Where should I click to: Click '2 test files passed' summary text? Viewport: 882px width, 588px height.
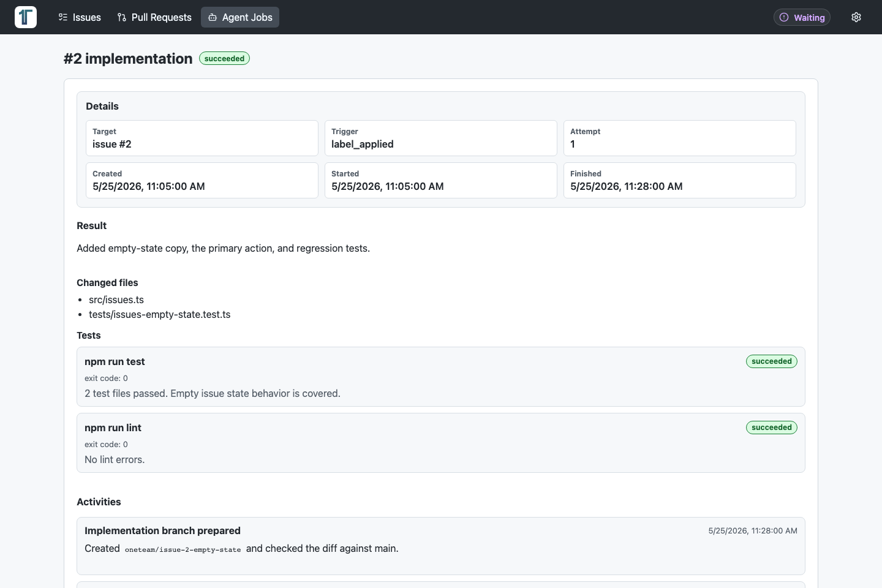pyautogui.click(x=213, y=393)
